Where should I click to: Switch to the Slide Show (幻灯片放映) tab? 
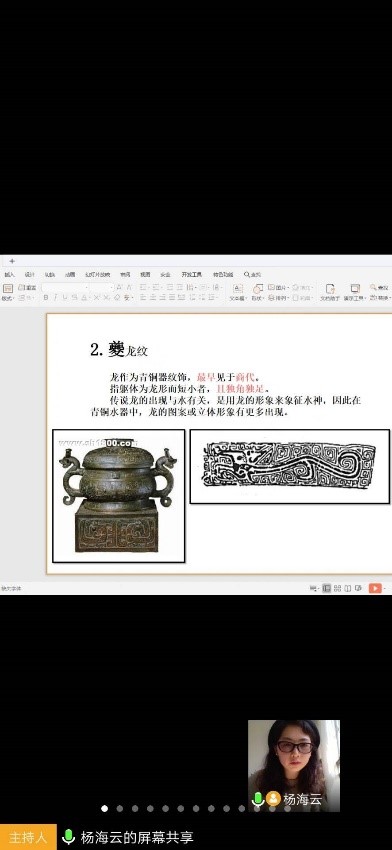(98, 274)
